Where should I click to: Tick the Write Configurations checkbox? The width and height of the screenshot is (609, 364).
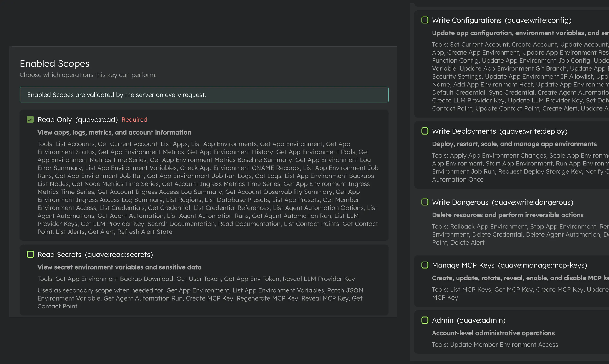click(x=425, y=20)
